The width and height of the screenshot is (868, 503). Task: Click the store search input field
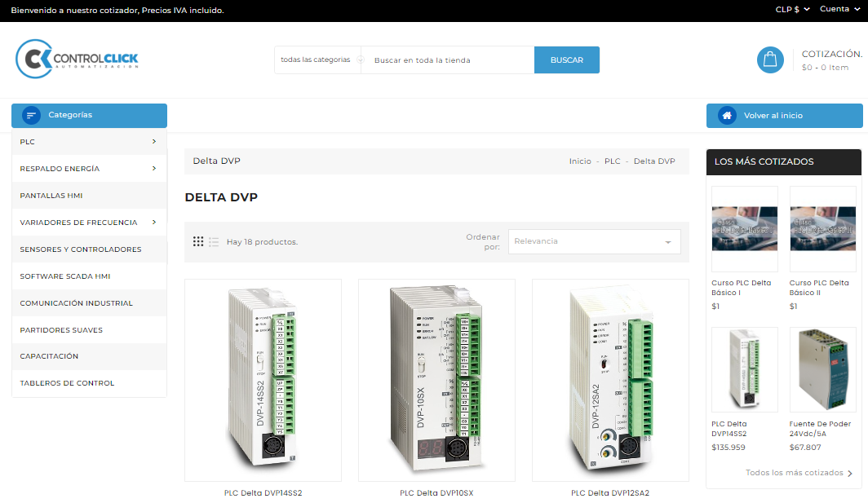449,60
